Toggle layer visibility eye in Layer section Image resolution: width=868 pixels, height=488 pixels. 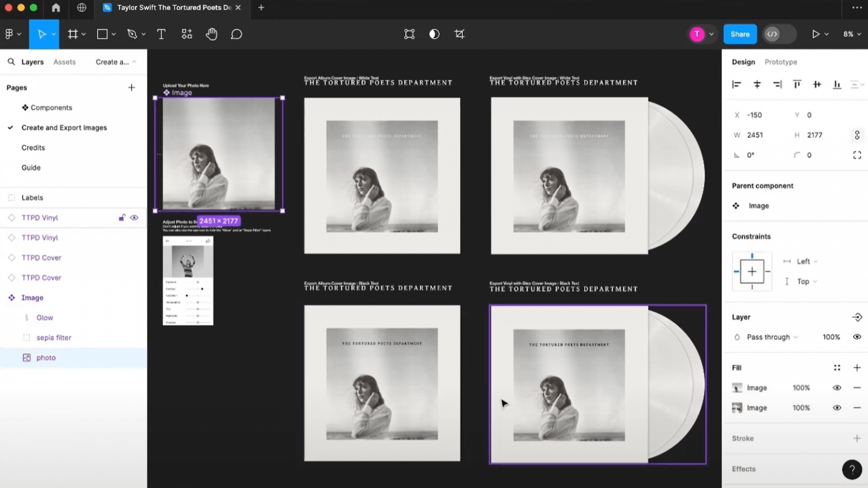857,337
